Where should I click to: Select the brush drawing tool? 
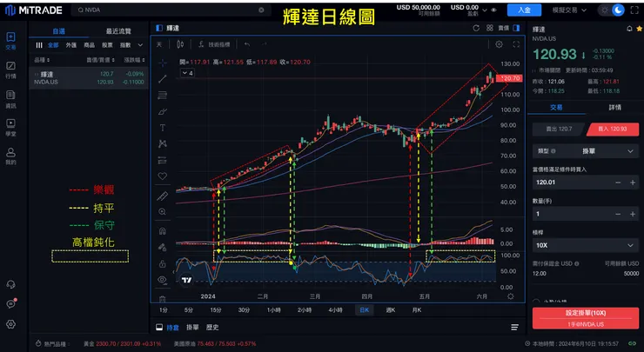tap(163, 111)
